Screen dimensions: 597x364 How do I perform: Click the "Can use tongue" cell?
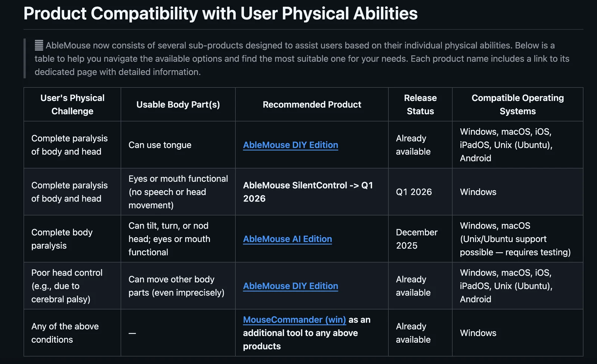point(160,145)
